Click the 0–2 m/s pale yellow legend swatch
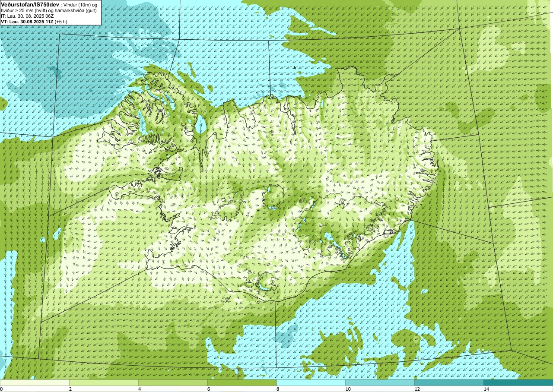The height and width of the screenshot is (392, 553). (35, 383)
